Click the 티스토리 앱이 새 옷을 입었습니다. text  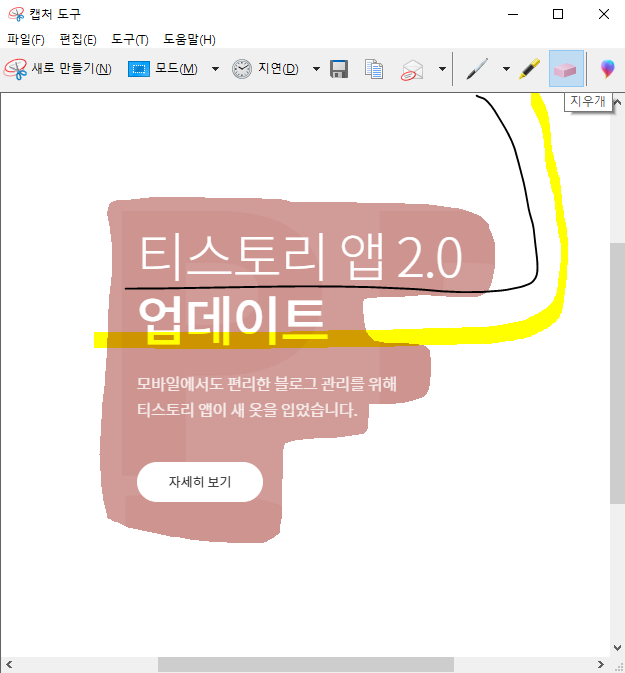pos(247,409)
